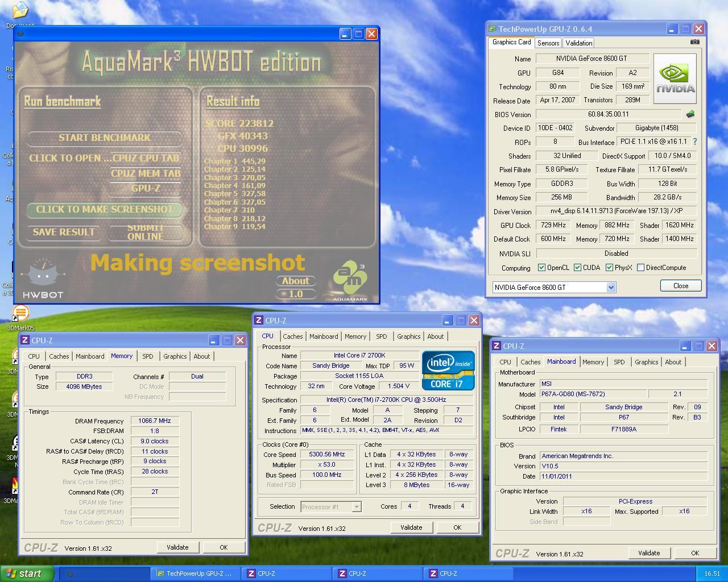Switch to the Sensors tab in GPU-Z
Screen dimensions: 728x582
pyautogui.click(x=548, y=43)
